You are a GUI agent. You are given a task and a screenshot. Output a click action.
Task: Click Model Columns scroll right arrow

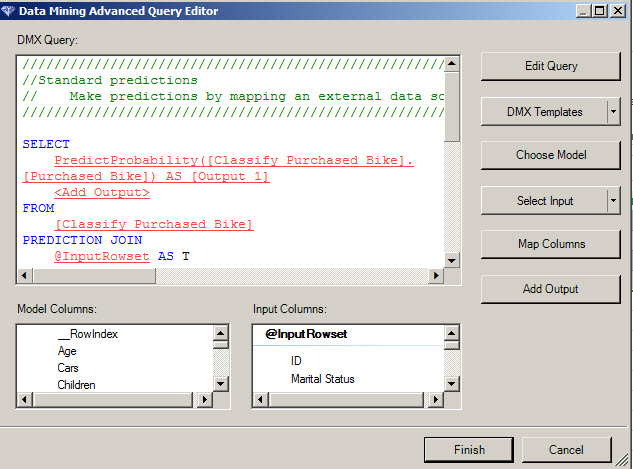pyautogui.click(x=204, y=400)
